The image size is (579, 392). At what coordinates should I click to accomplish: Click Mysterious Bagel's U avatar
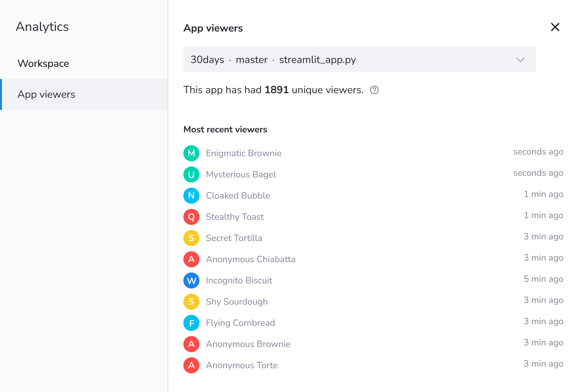(x=191, y=174)
